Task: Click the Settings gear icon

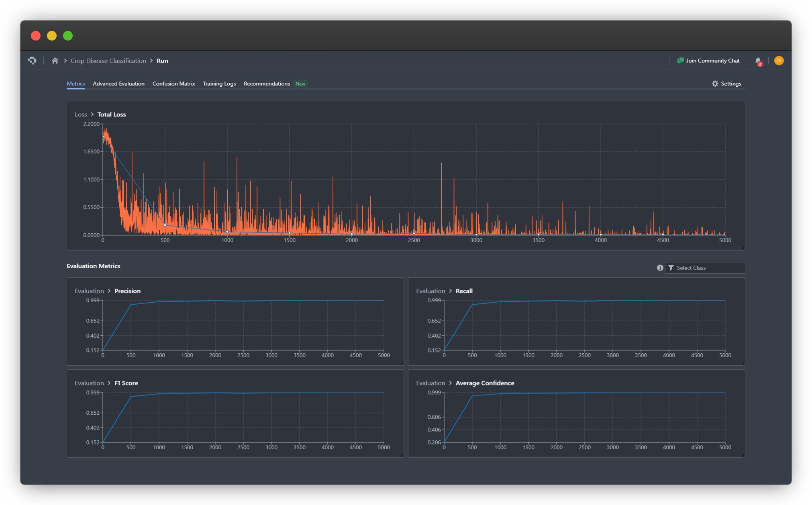Action: pos(715,83)
